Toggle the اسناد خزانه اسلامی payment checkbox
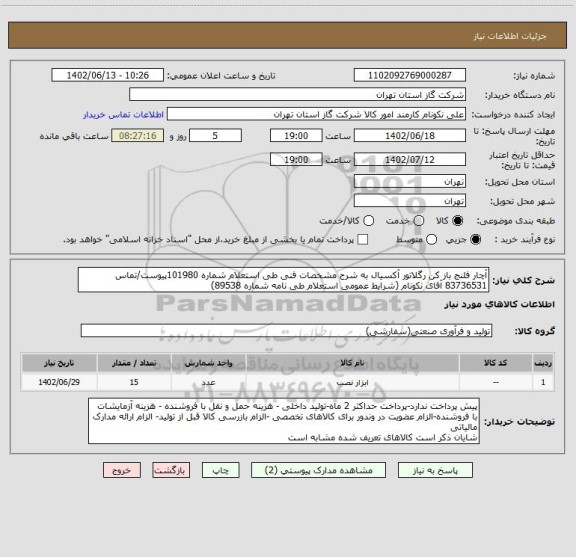This screenshot has width=576, height=557. tap(363, 240)
